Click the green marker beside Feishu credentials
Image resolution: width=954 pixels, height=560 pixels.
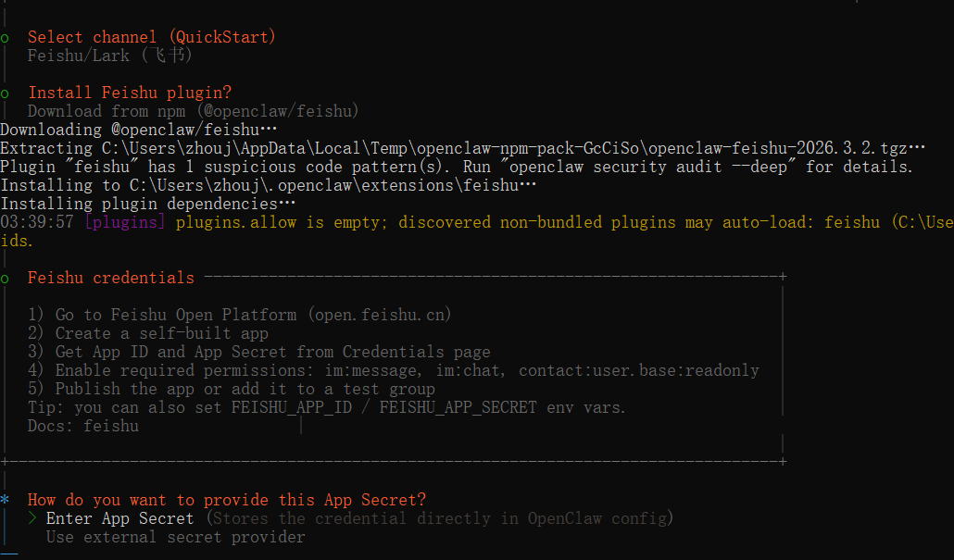(6, 278)
